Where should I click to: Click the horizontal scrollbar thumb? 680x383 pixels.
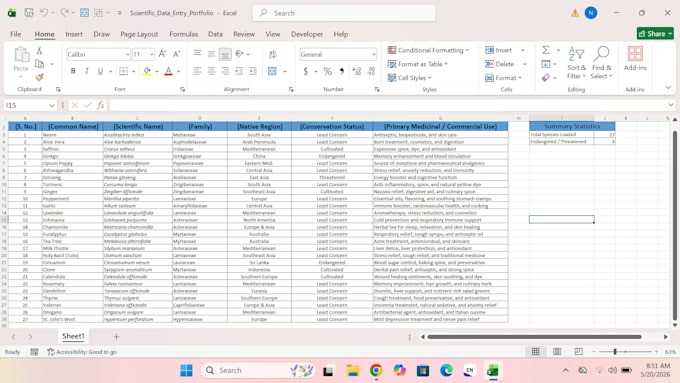pos(534,337)
